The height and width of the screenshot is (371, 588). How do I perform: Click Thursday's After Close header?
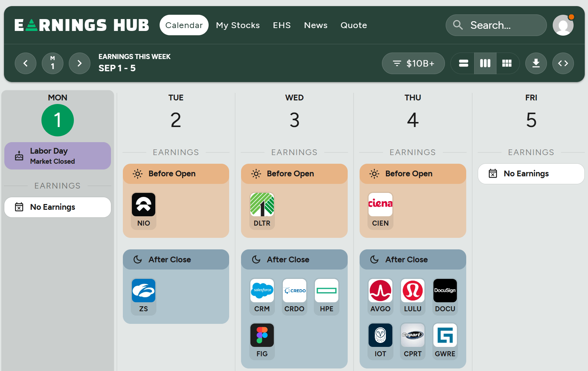pos(413,259)
